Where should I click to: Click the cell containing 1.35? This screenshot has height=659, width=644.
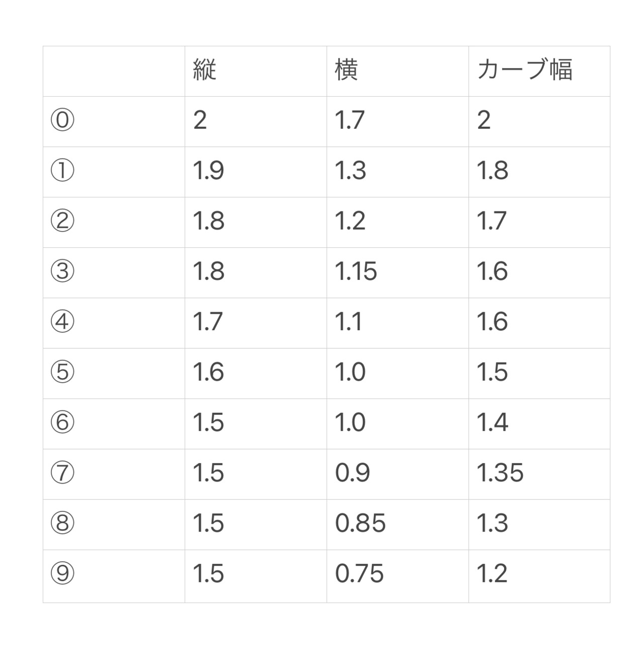500,473
